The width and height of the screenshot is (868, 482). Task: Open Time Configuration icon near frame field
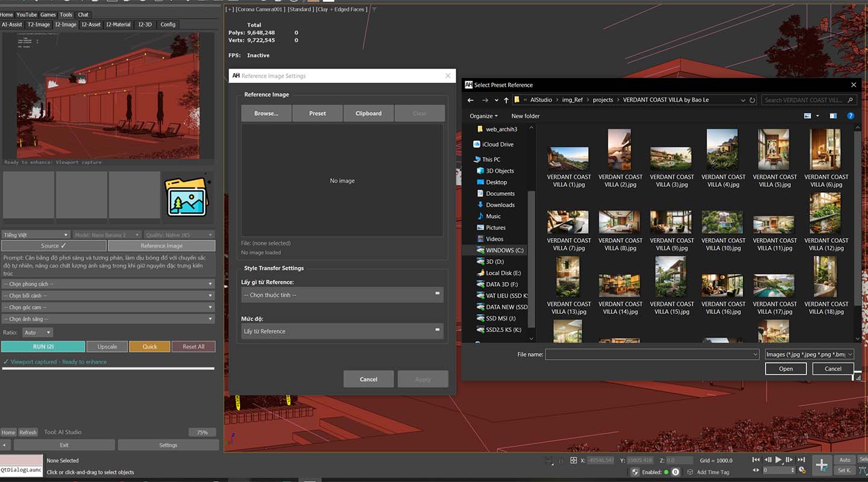pos(802,471)
